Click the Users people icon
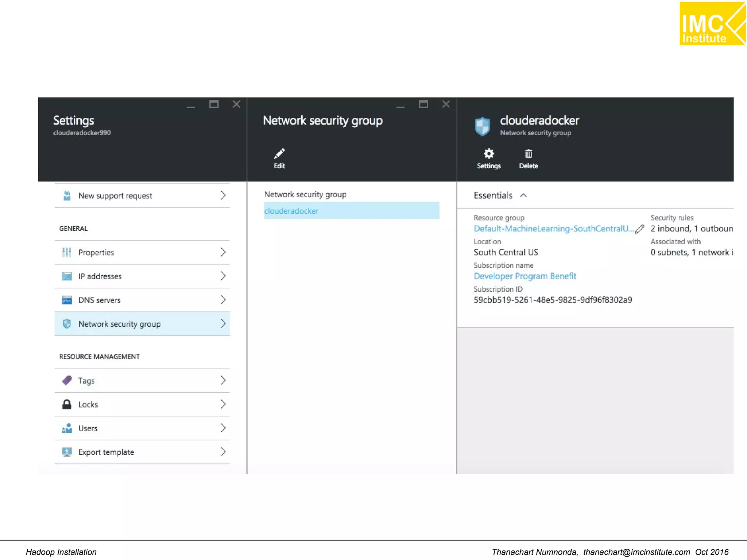Viewport: 747px width, 560px height. (67, 428)
